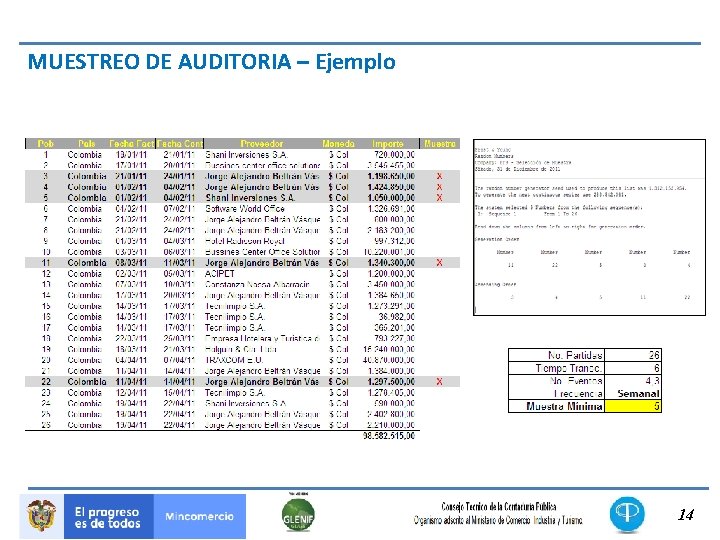Click the 'Fecha Fact' column header
Image resolution: width=720 pixels, height=540 pixels.
point(131,144)
